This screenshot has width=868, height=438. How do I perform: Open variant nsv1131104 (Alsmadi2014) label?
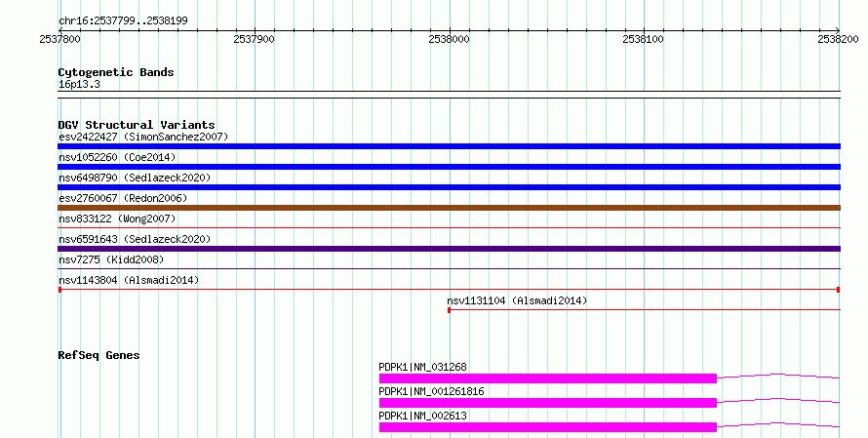pos(517,300)
